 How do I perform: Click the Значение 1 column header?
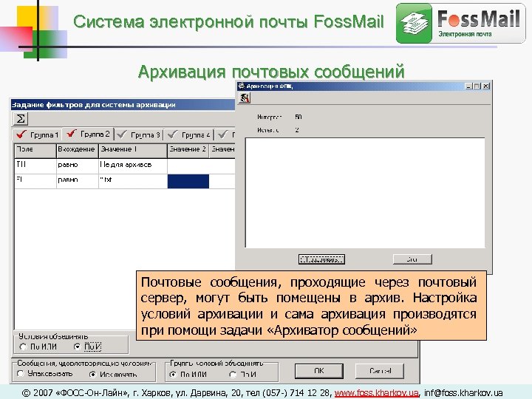pos(133,151)
